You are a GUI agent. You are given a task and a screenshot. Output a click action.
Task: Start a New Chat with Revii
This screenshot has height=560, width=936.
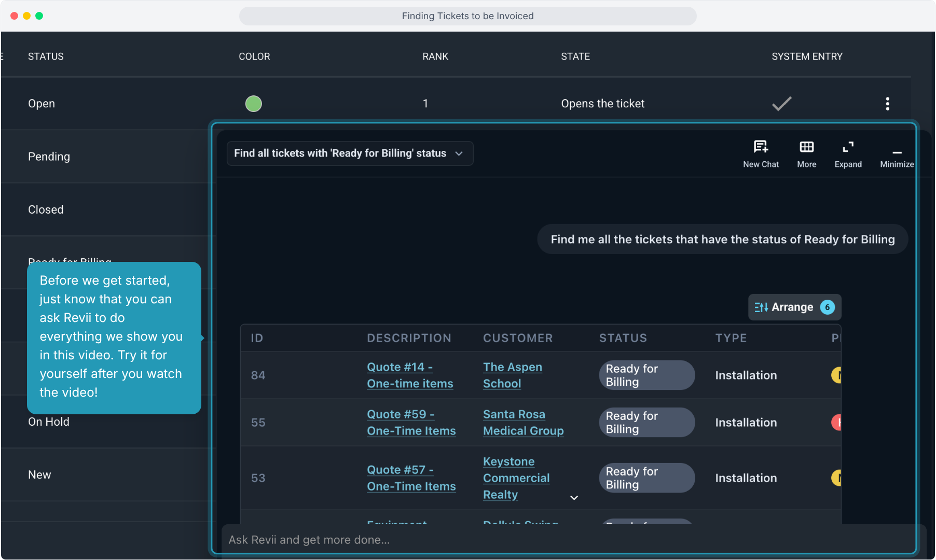coord(761,154)
